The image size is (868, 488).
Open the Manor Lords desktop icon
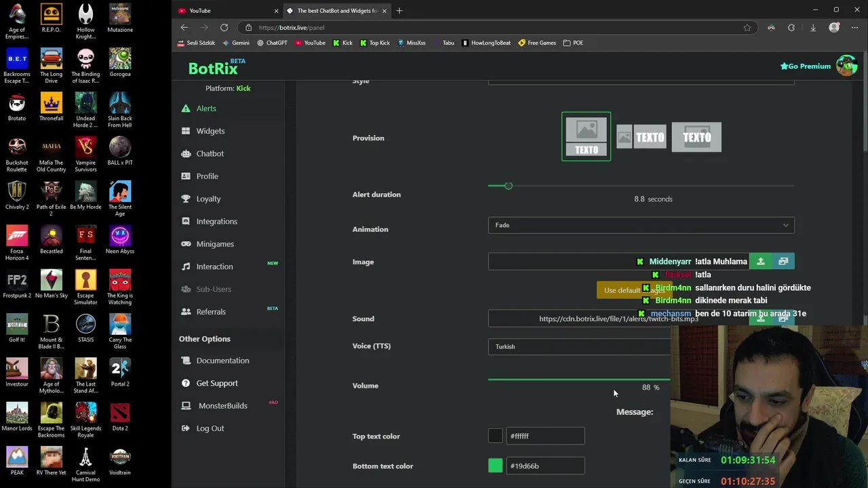[x=17, y=417]
